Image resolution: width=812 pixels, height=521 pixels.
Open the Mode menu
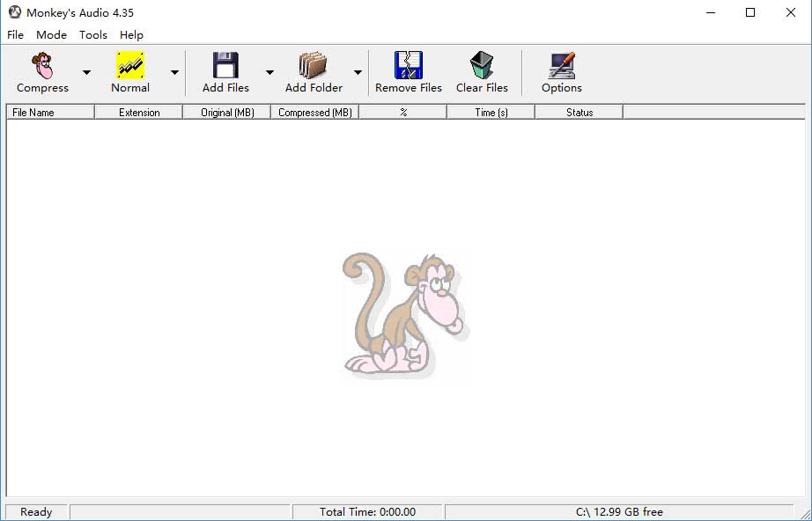[x=51, y=34]
